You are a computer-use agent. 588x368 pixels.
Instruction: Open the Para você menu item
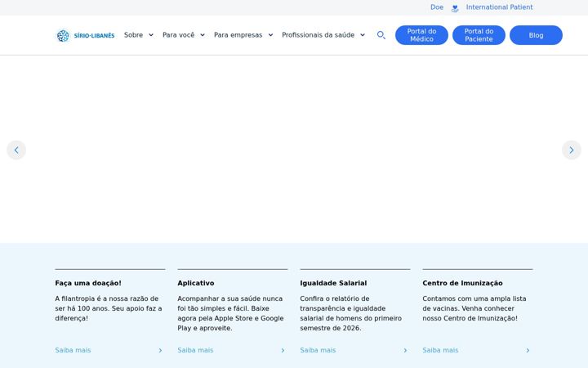tap(179, 35)
